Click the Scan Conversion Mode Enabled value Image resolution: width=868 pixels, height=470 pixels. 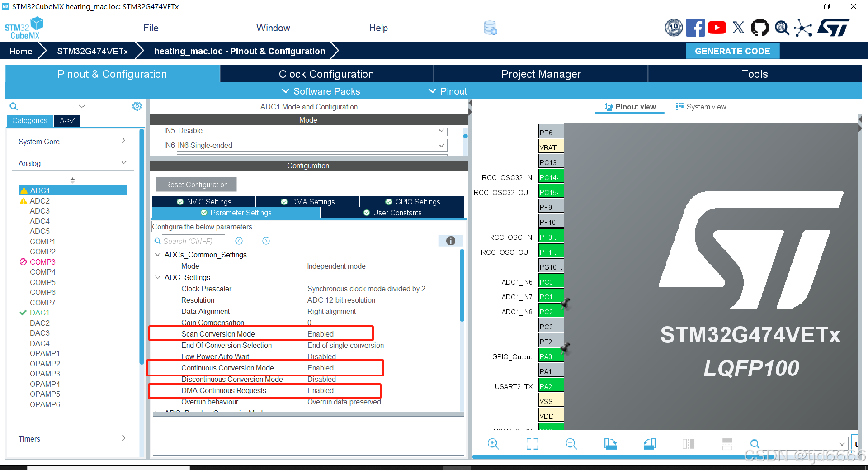pyautogui.click(x=321, y=334)
